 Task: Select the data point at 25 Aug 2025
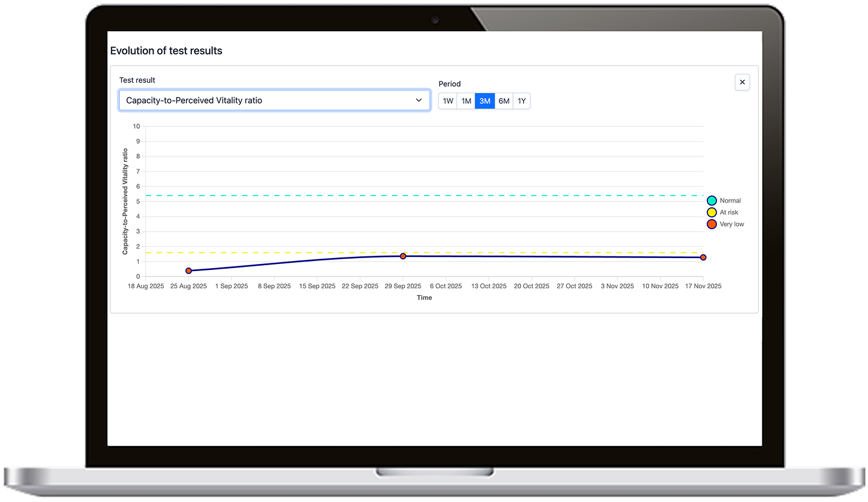(189, 271)
